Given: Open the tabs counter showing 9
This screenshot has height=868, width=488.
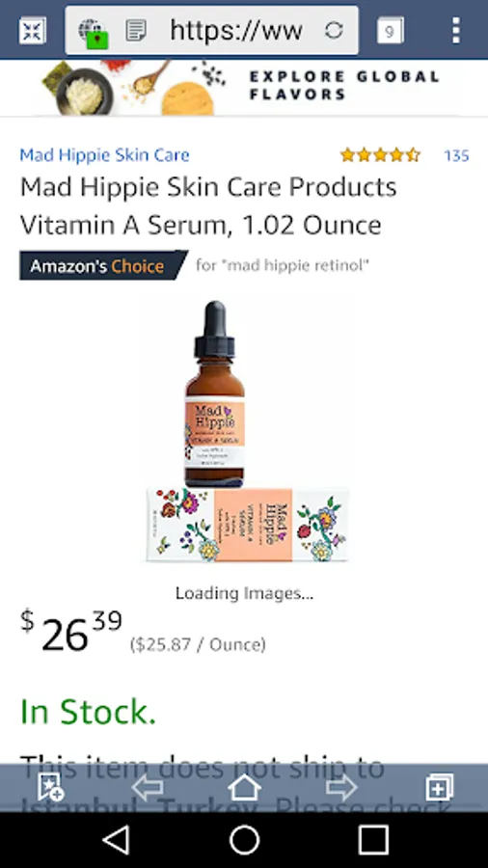Looking at the screenshot, I should pyautogui.click(x=390, y=31).
